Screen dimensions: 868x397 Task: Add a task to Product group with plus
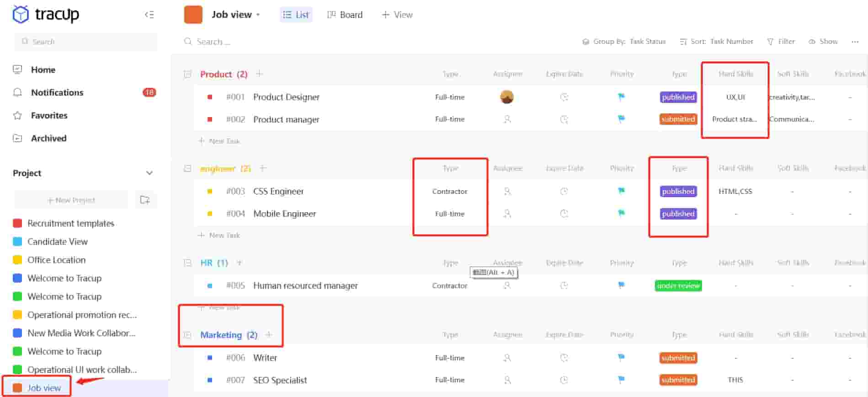coord(259,74)
